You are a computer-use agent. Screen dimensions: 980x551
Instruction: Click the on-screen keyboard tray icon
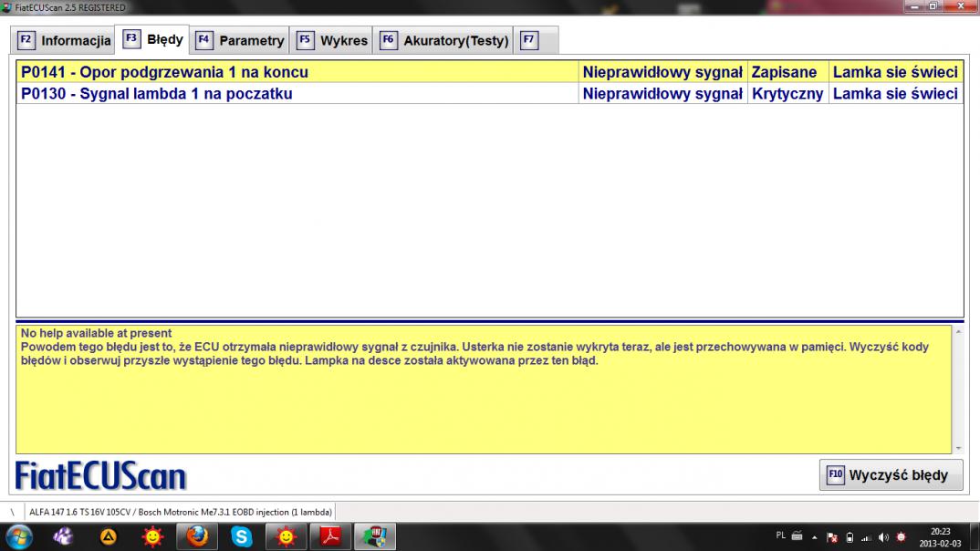797,535
